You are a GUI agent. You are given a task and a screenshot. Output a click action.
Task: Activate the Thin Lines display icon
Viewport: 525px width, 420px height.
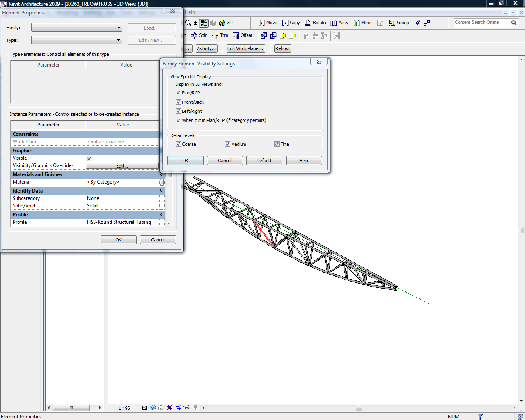click(204, 23)
